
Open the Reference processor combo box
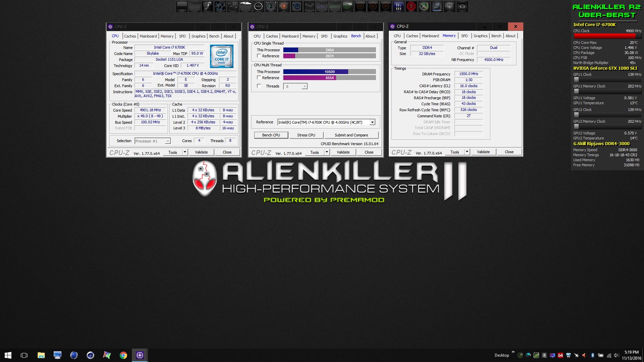[326, 122]
